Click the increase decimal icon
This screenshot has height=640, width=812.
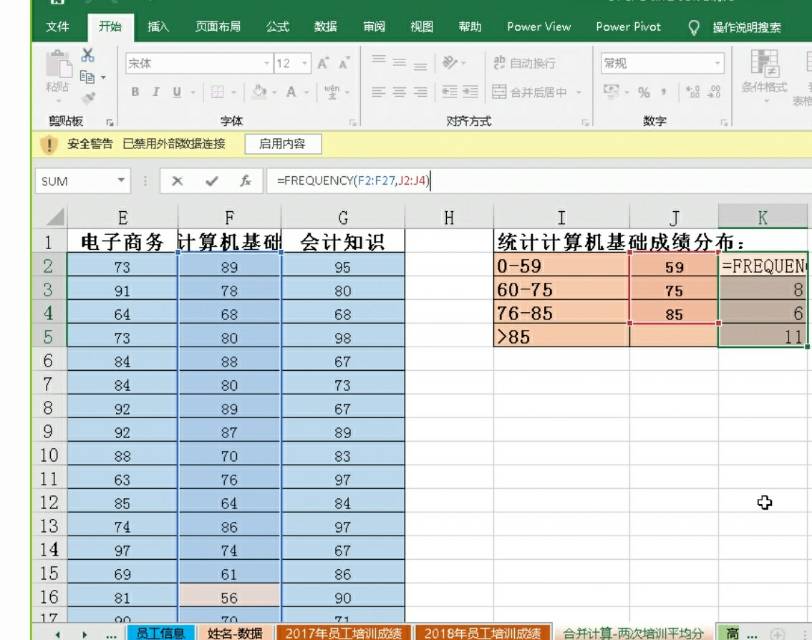(x=692, y=92)
